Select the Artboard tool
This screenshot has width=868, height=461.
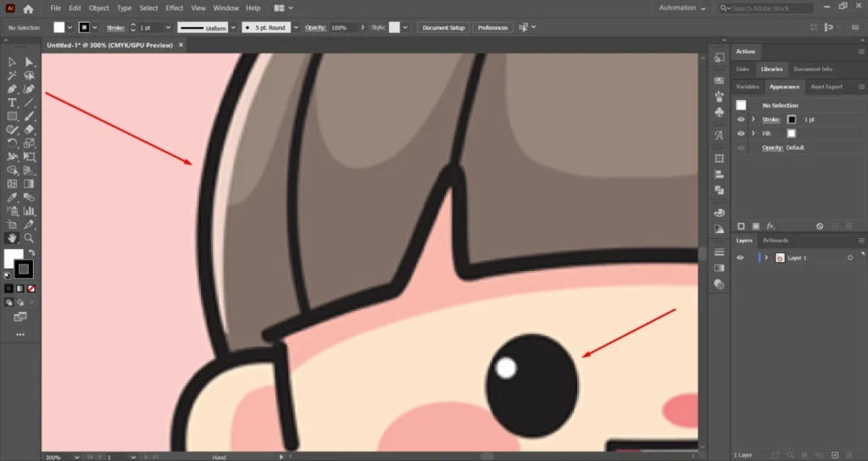[x=12, y=225]
